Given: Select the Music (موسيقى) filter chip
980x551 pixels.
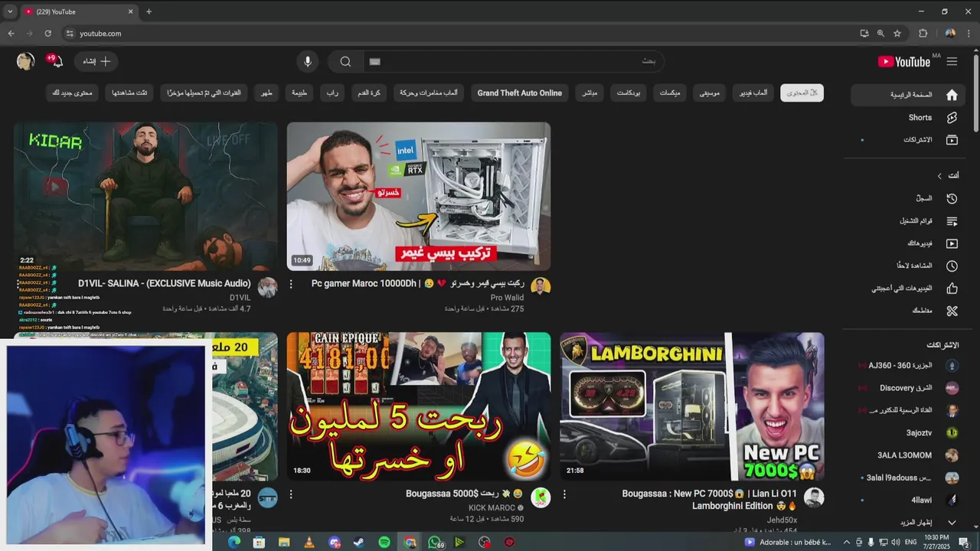Looking at the screenshot, I should (710, 93).
